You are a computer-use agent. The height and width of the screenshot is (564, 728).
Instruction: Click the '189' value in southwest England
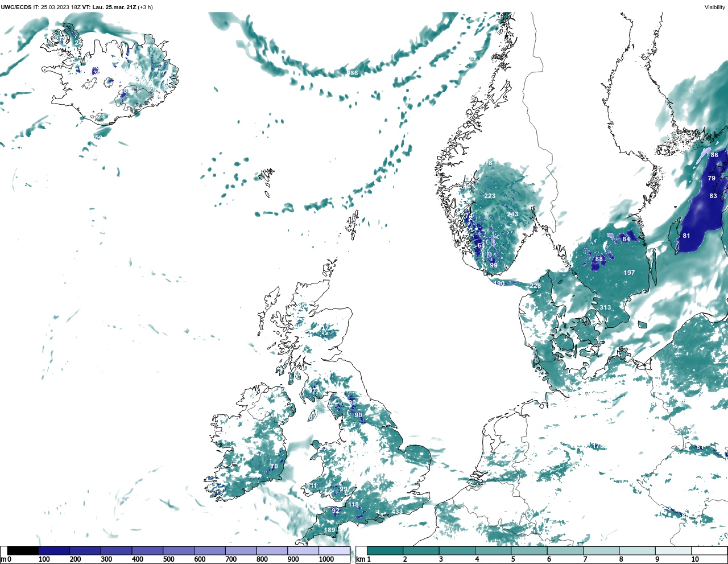329,530
